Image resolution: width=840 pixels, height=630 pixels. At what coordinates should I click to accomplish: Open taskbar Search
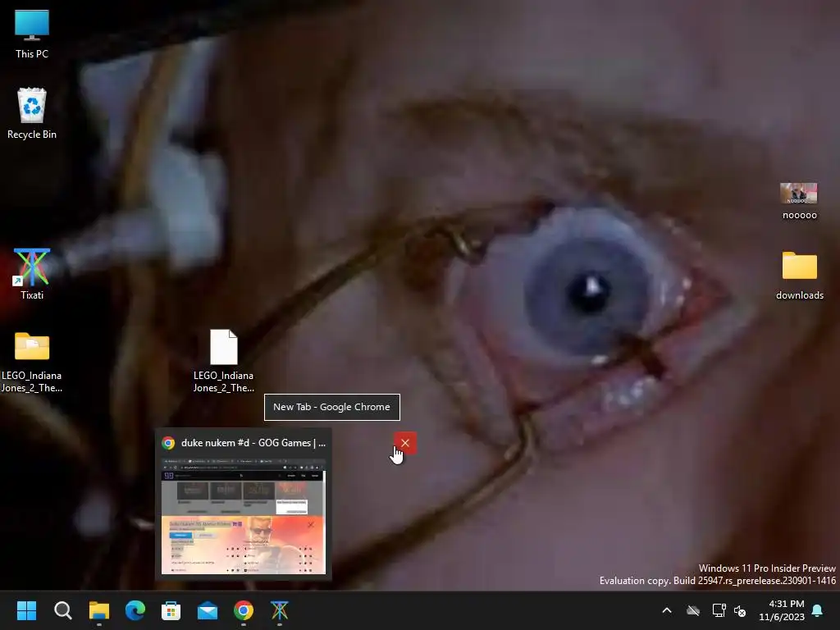coord(62,610)
